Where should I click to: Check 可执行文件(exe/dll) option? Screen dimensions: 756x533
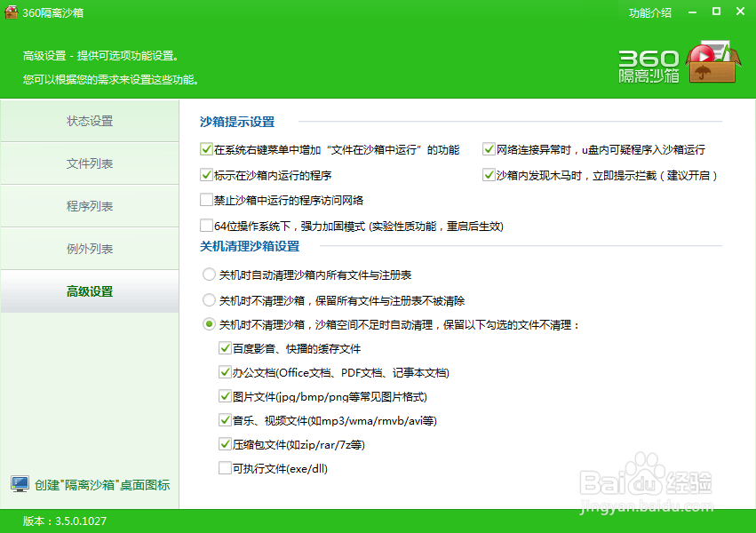point(225,468)
